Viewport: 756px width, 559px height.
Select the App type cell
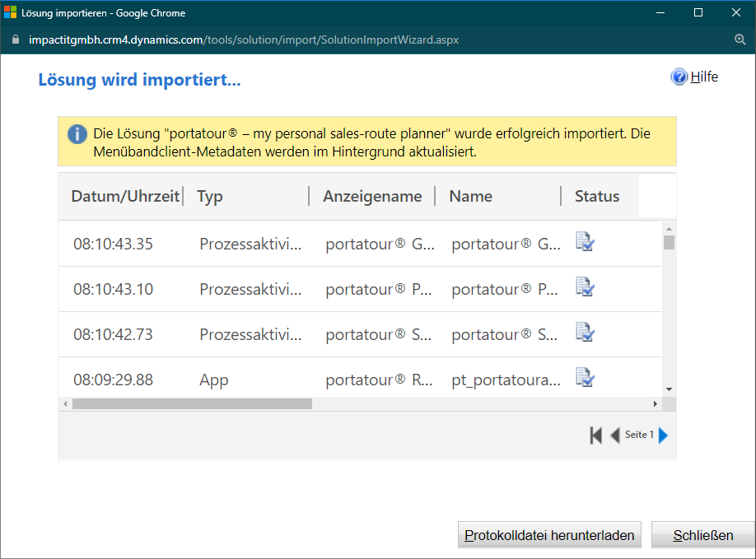point(213,380)
